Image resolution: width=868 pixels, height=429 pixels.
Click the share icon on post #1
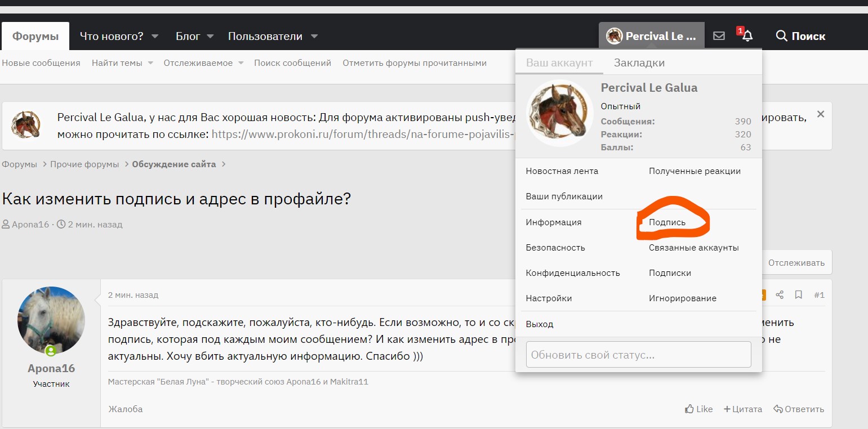point(779,294)
